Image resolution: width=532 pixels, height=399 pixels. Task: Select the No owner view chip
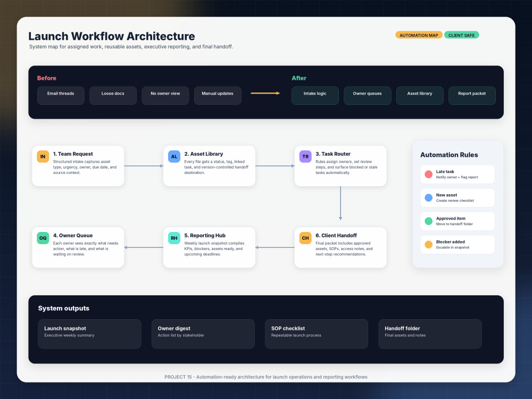[x=165, y=95]
